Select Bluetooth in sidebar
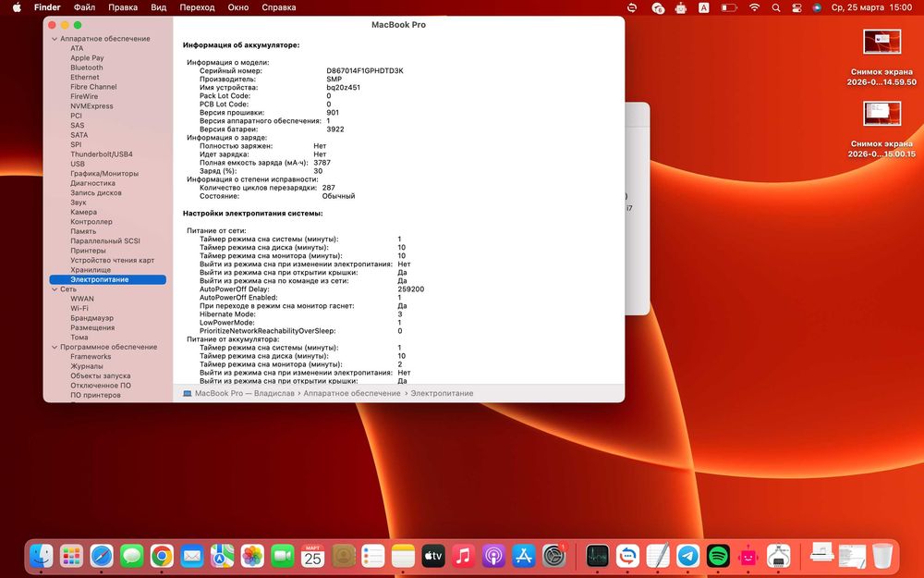924x578 pixels. [x=87, y=68]
